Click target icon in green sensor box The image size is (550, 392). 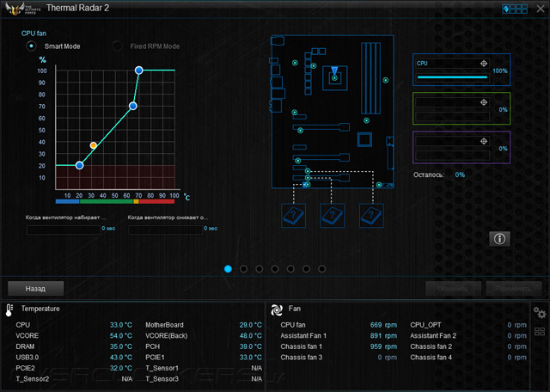pos(484,102)
